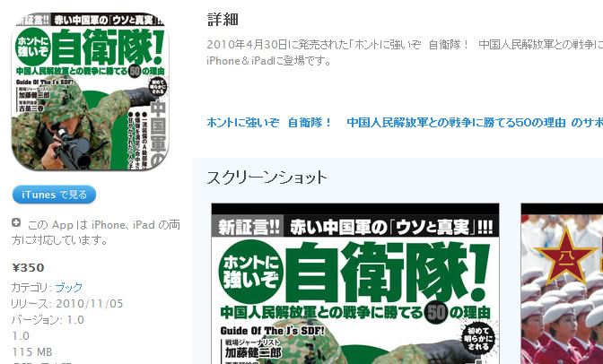The height and width of the screenshot is (364, 603).
Task: Click the 'iTunes で見る' button
Action: (54, 195)
